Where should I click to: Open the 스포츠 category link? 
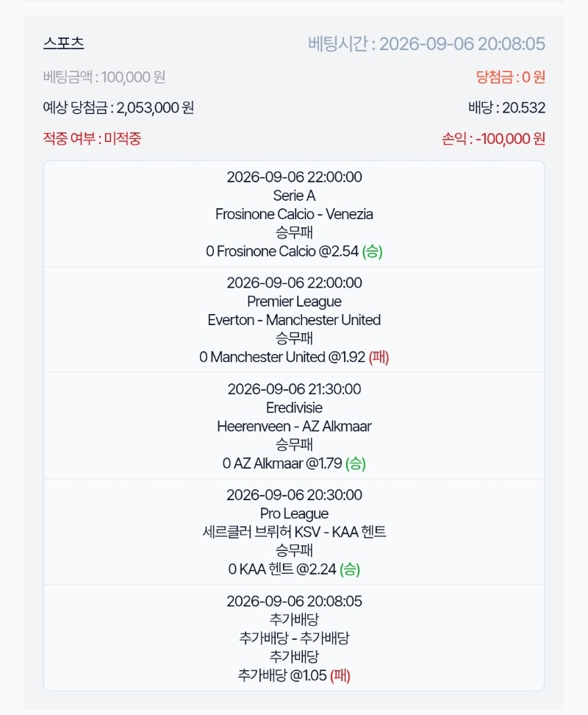[64, 43]
